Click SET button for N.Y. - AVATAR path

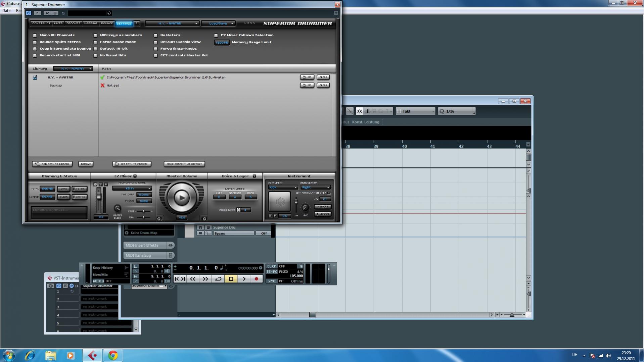coord(307,77)
